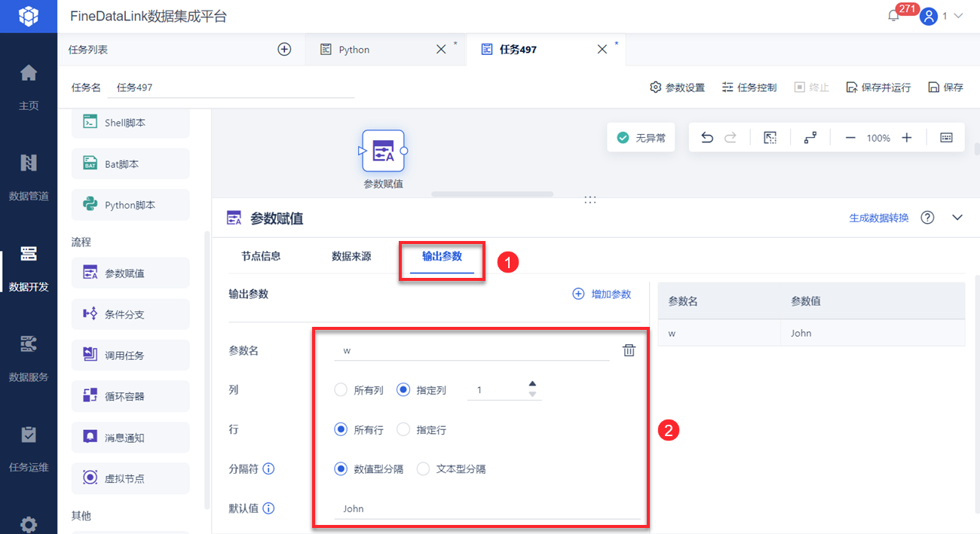Select 消息通知 node in palette
980x534 pixels.
pos(130,437)
